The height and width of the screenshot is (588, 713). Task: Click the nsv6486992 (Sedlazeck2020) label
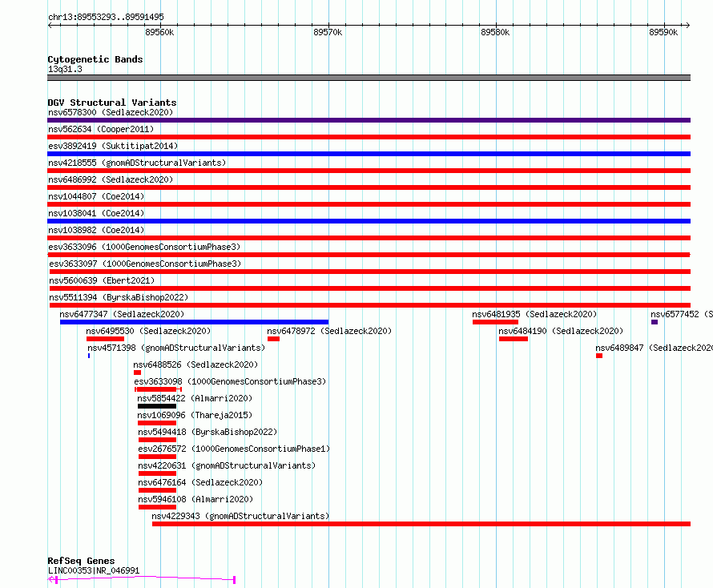pyautogui.click(x=111, y=179)
